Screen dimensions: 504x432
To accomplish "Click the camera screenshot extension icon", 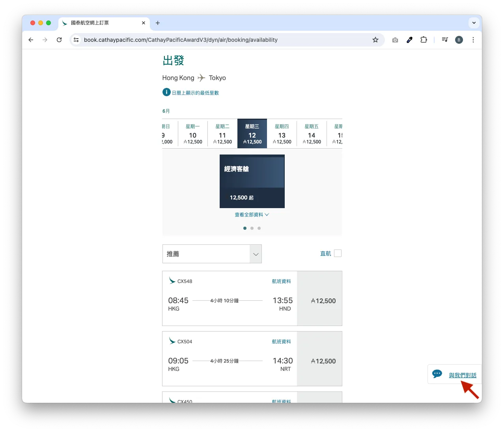I will pyautogui.click(x=395, y=40).
